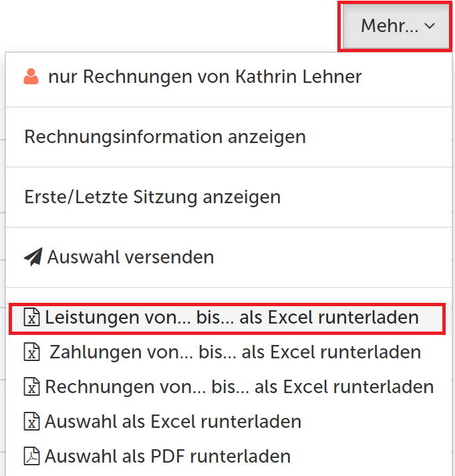Download Auswahl als Excel runterladen

(x=173, y=422)
